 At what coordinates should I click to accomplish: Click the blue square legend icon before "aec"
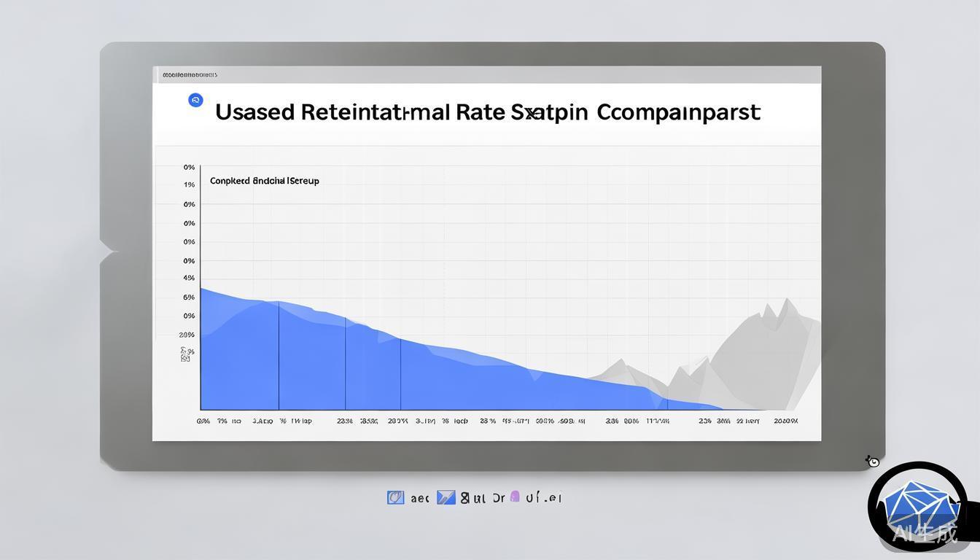(395, 497)
